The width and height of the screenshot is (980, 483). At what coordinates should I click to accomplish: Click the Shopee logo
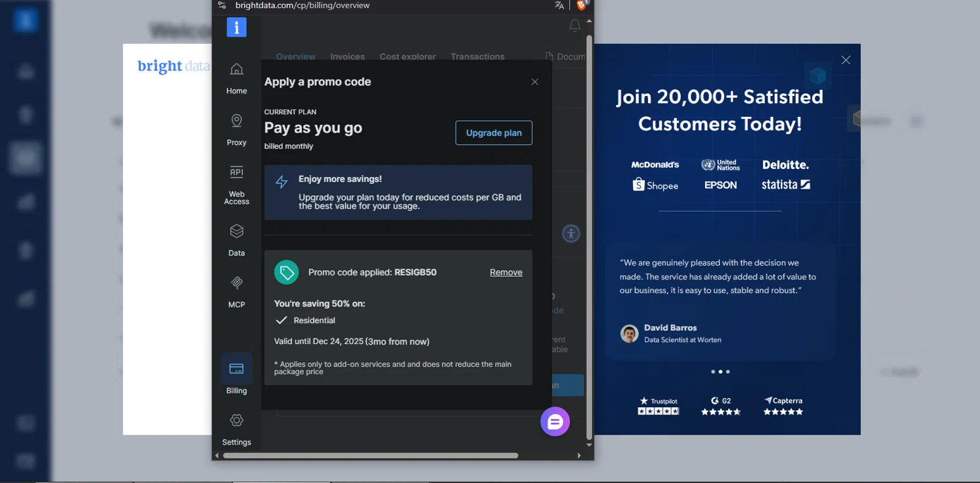point(655,185)
